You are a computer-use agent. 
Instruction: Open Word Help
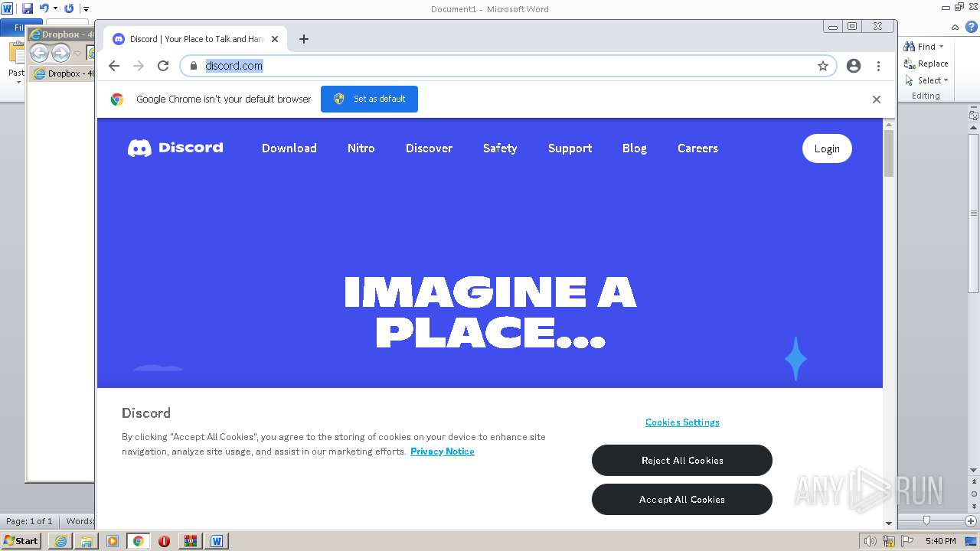[x=972, y=28]
